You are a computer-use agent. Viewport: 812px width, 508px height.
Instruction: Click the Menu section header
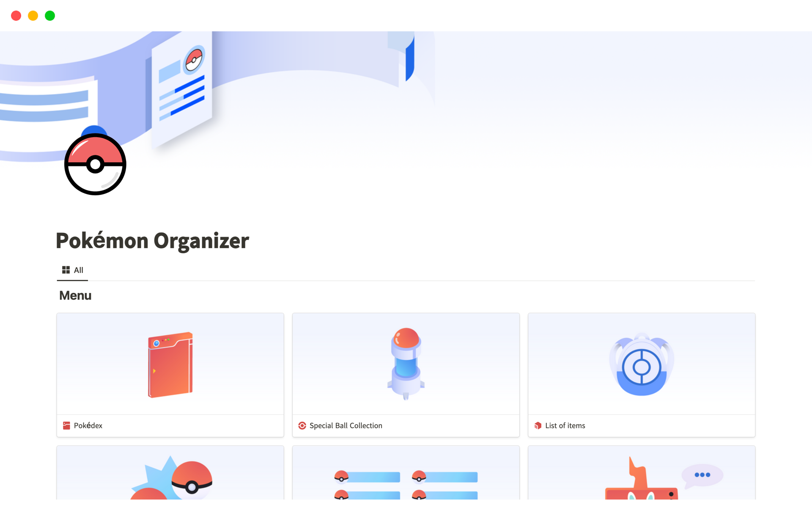point(74,295)
